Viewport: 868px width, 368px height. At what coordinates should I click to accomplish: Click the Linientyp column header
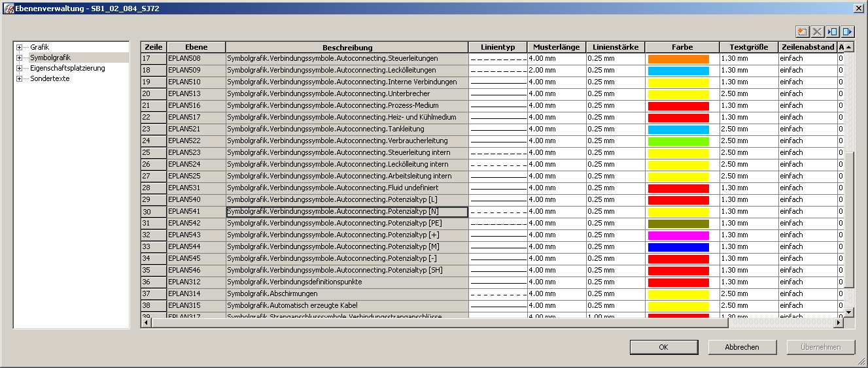point(498,47)
